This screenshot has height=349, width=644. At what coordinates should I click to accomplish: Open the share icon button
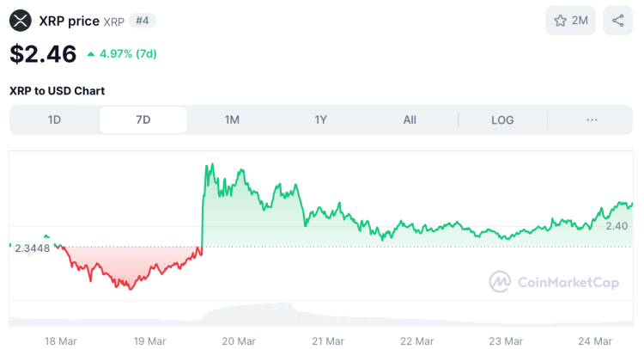(x=617, y=21)
